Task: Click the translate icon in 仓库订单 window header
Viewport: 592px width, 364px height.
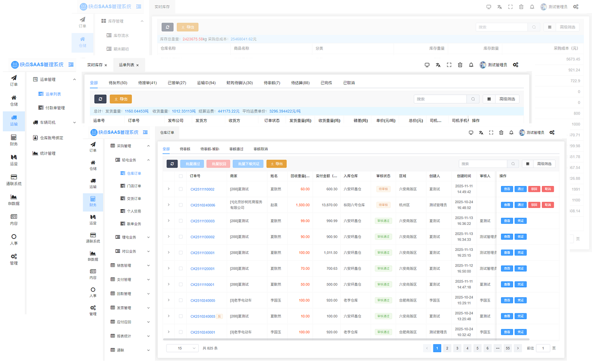Action: pos(481,133)
